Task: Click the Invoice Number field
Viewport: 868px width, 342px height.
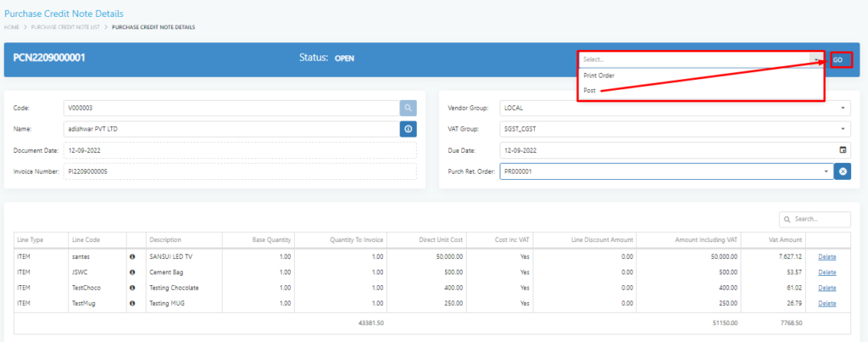Action: tap(240, 171)
